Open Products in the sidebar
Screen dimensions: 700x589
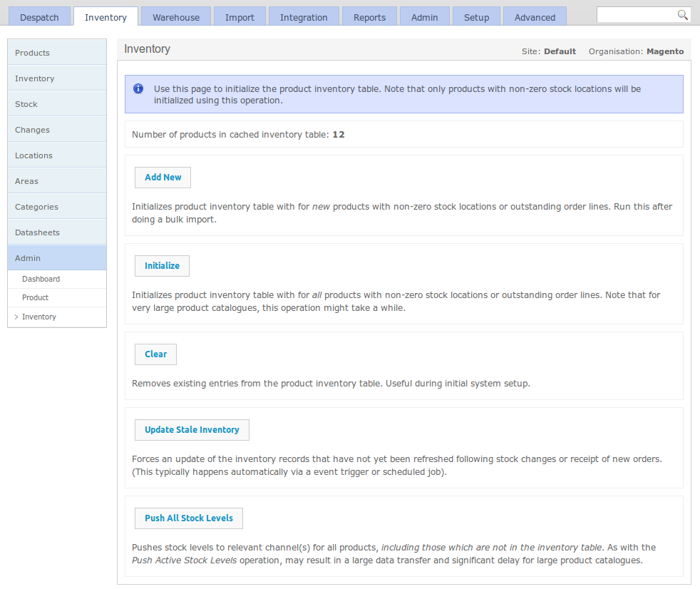(57, 53)
